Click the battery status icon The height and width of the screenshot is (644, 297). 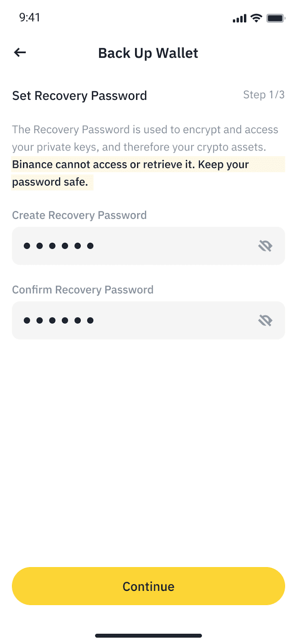coord(276,18)
